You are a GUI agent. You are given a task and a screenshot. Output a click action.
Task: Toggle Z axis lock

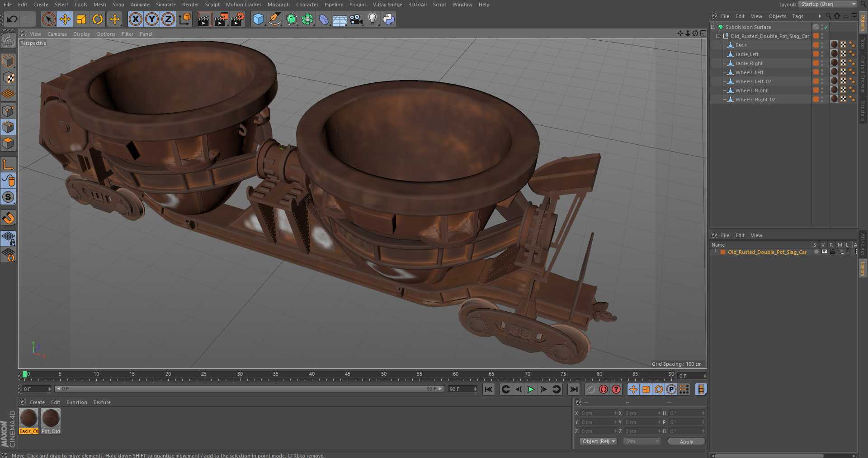tap(168, 19)
